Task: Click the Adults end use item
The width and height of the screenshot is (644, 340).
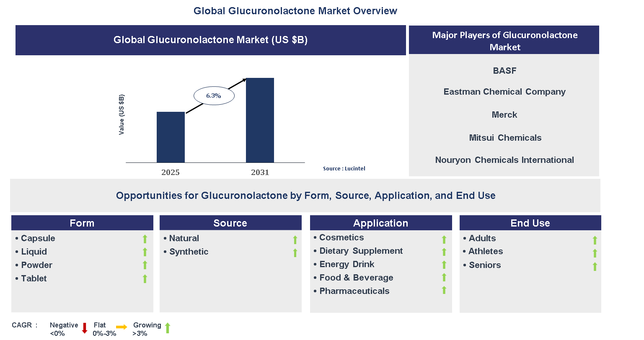Action: click(482, 238)
